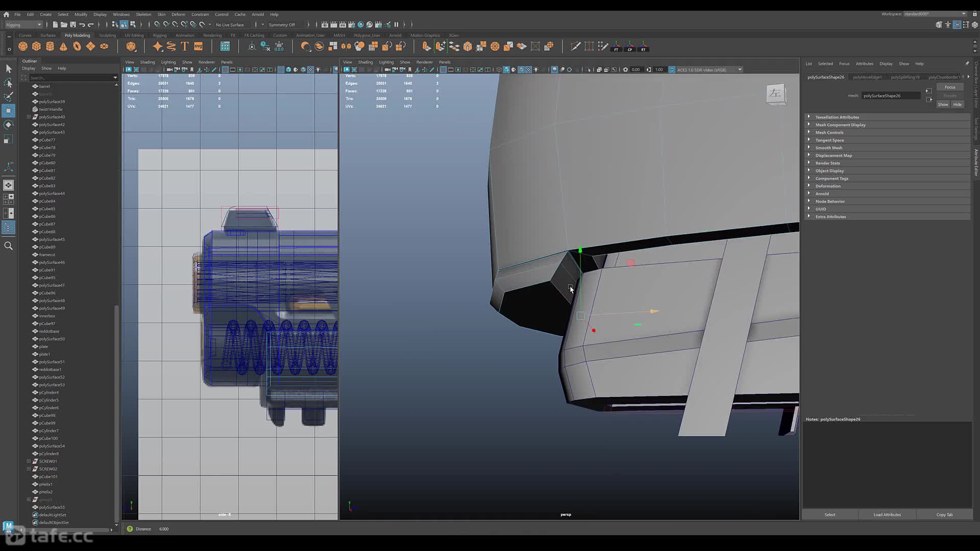The height and width of the screenshot is (551, 980).
Task: Open the Skeleton menu
Action: (143, 14)
